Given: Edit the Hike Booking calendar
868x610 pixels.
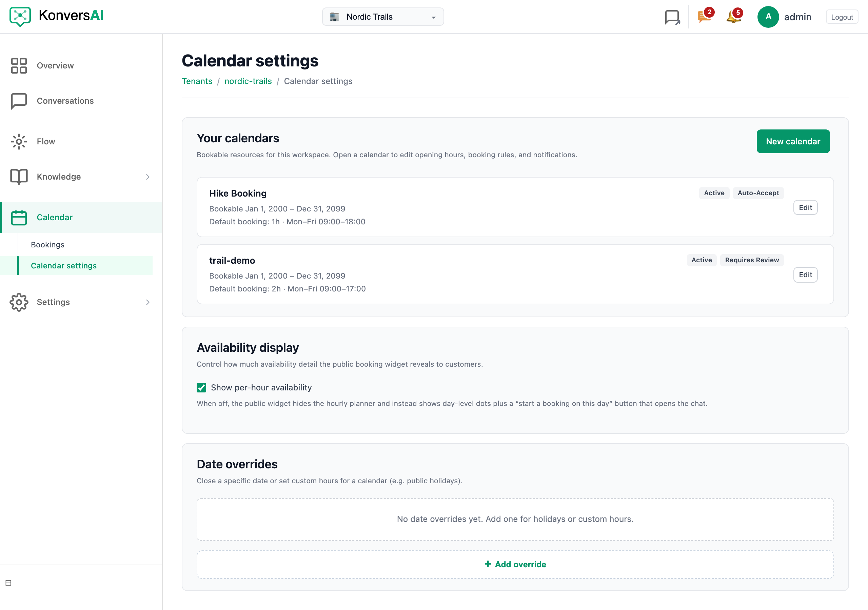Looking at the screenshot, I should pos(805,207).
